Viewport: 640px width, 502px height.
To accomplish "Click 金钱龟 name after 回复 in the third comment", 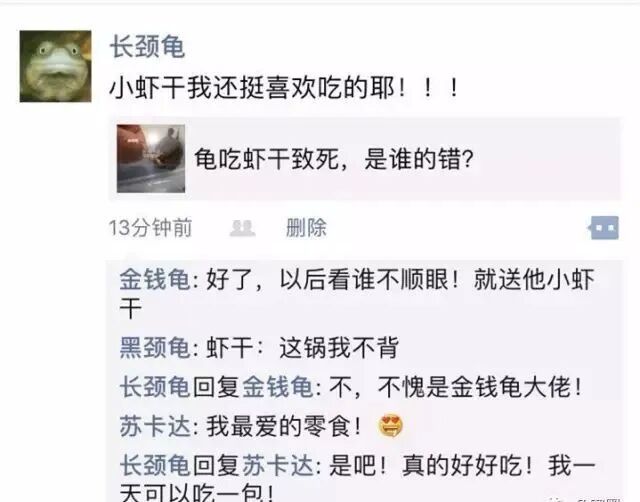I will pyautogui.click(x=278, y=387).
